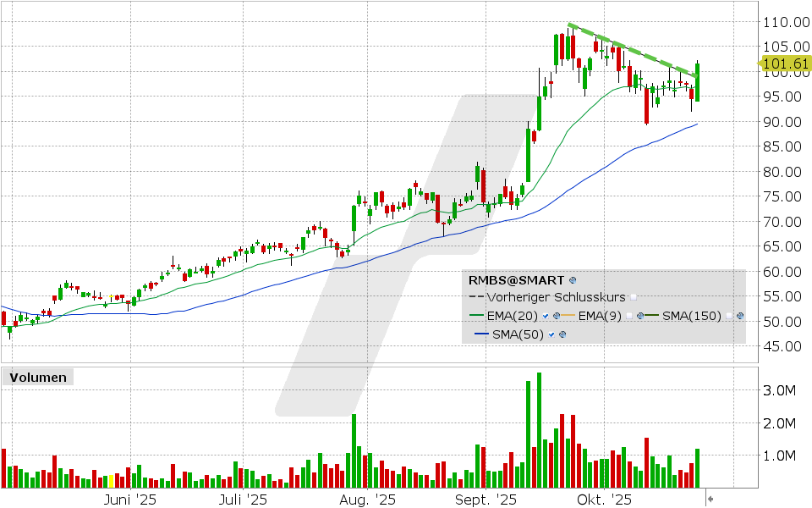
Task: Click the latest green candlestick
Action: pos(698,82)
